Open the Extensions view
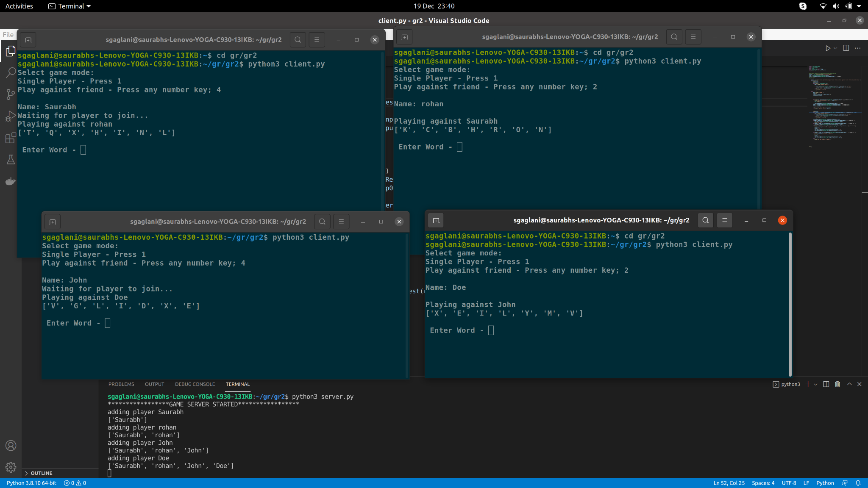The height and width of the screenshot is (488, 868). point(11,138)
